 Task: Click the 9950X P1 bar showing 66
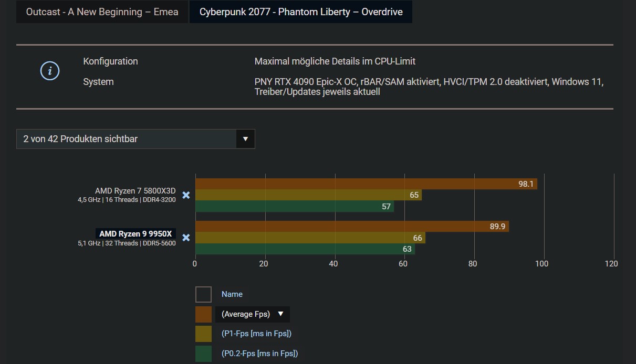click(x=310, y=238)
